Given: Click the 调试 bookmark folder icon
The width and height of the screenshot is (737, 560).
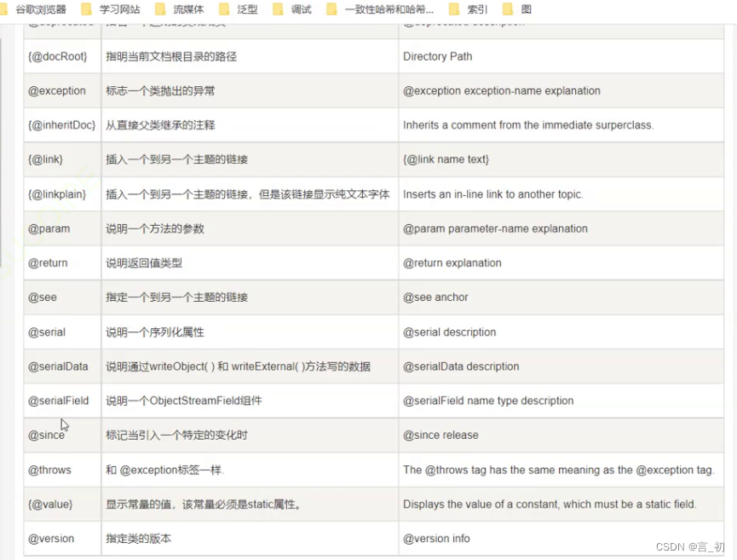Looking at the screenshot, I should click(279, 10).
